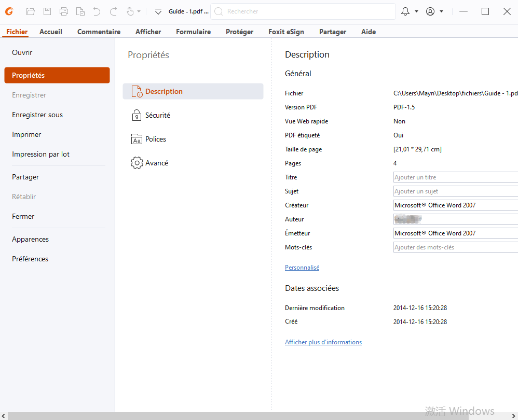
Task: Expand the user account dropdown arrow
Action: pos(441,11)
